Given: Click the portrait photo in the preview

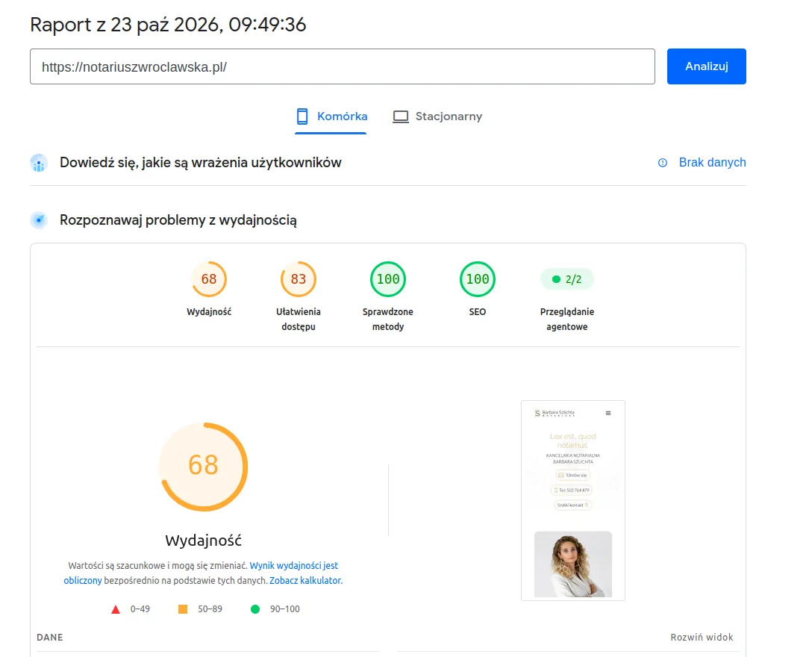Looking at the screenshot, I should tap(572, 564).
